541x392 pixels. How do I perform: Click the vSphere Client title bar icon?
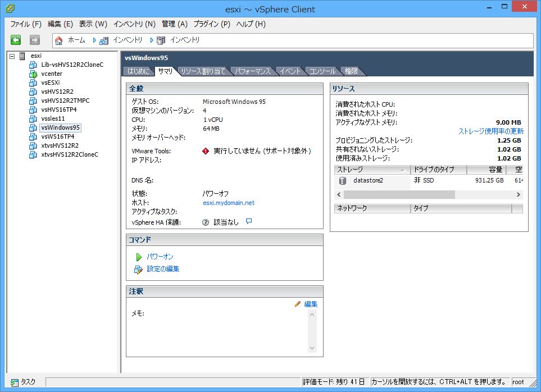pos(10,8)
